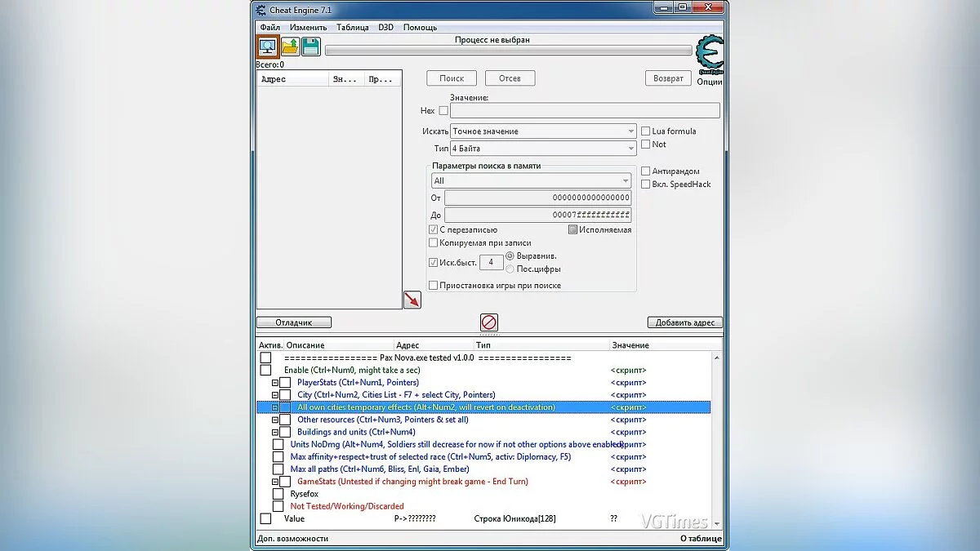Open the Помощь menu
980x551 pixels.
click(420, 27)
